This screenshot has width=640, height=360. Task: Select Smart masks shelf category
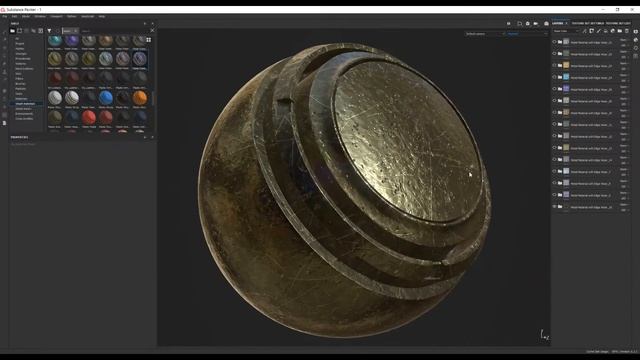coord(23,109)
